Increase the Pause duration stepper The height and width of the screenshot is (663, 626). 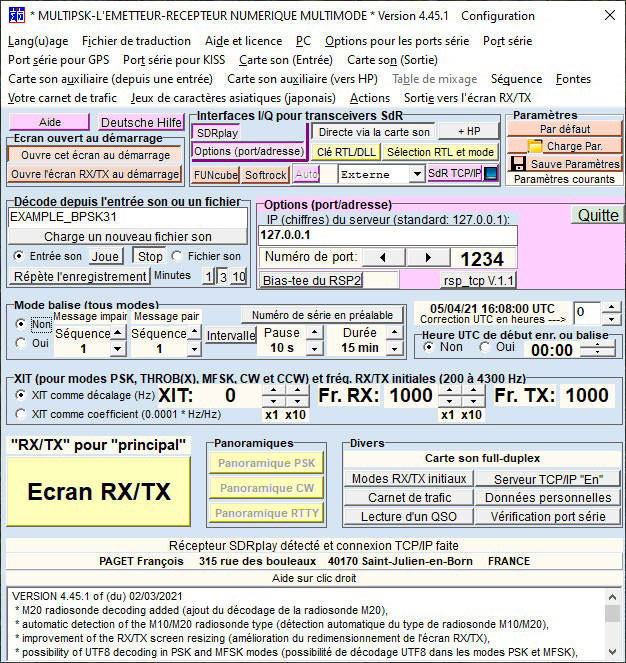tap(315, 332)
